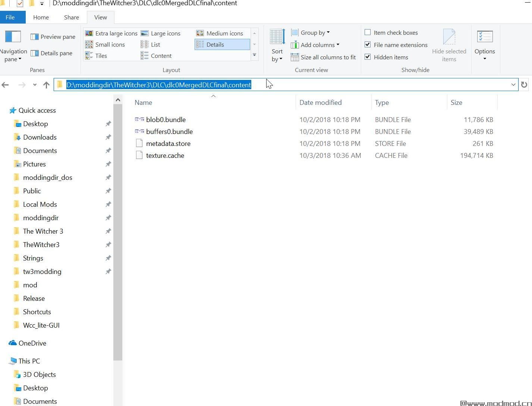Switch to Tiles layout
Screen dimensions: 532x406
pos(96,56)
